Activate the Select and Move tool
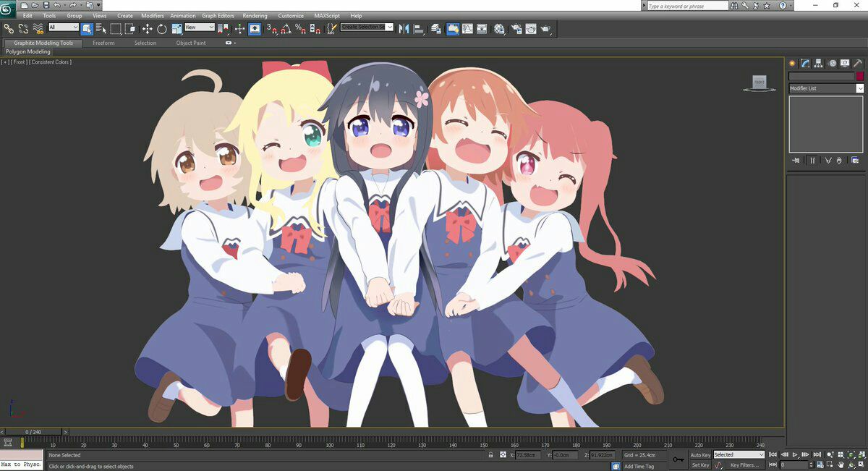Viewport: 868px width, 471px height. tap(147, 29)
